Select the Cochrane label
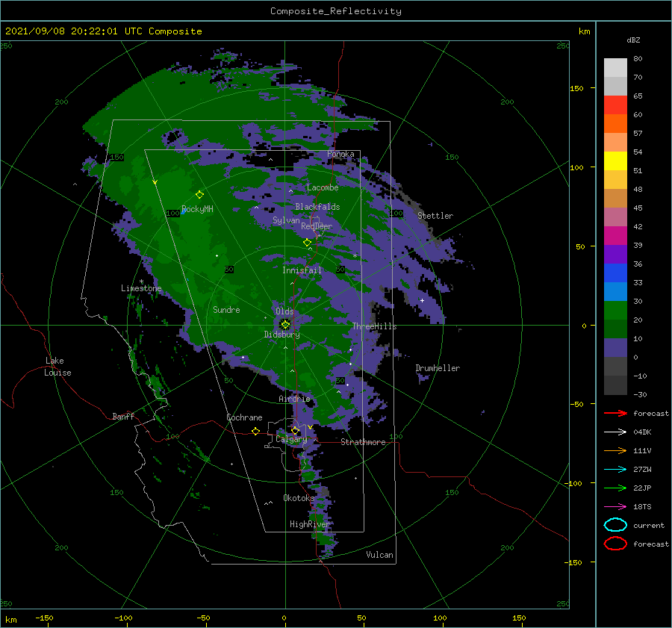 [x=244, y=417]
